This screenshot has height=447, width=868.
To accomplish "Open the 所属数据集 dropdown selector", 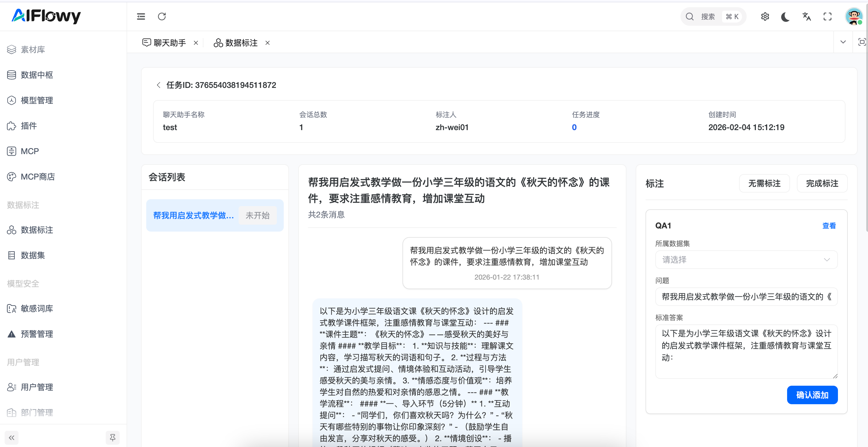I will (x=746, y=260).
